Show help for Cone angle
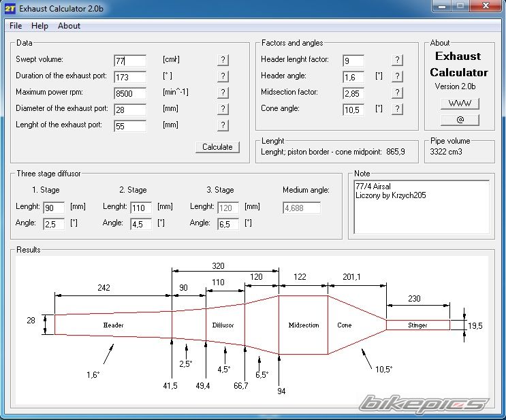 pos(397,109)
